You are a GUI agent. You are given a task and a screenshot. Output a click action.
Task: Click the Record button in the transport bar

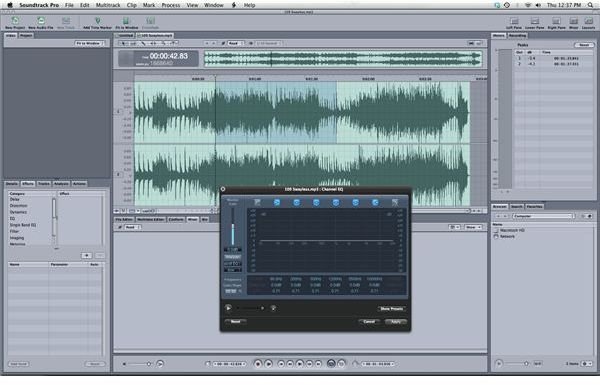coord(258,364)
